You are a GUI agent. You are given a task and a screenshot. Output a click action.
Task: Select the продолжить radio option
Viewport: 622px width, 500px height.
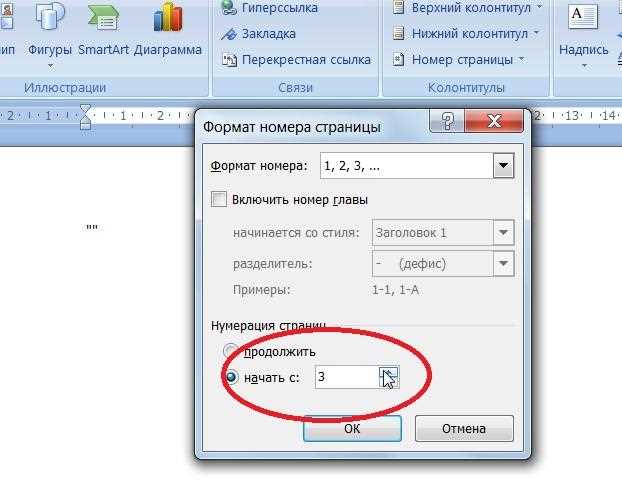pos(230,351)
